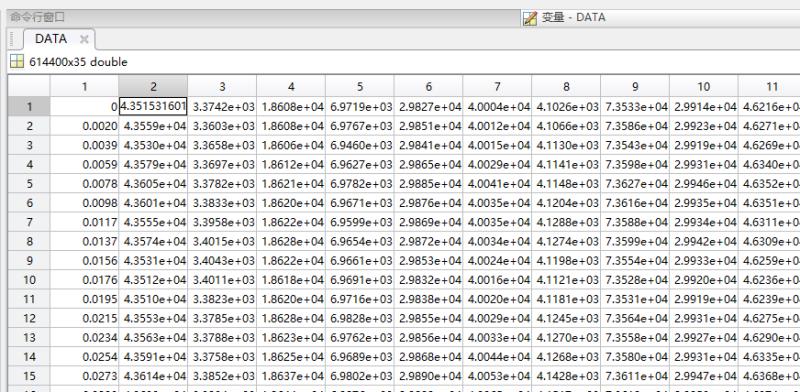Close the DATA tab
This screenshot has width=800, height=392.
click(x=84, y=39)
